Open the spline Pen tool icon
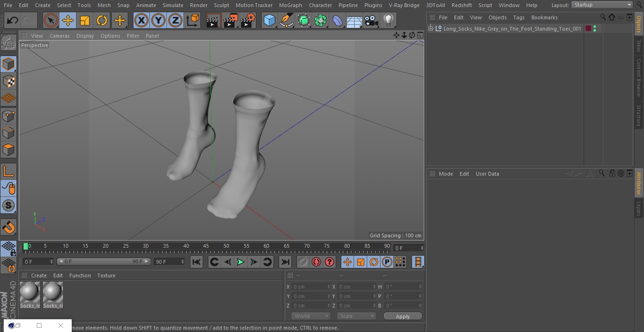This screenshot has width=644, height=332. (286, 20)
